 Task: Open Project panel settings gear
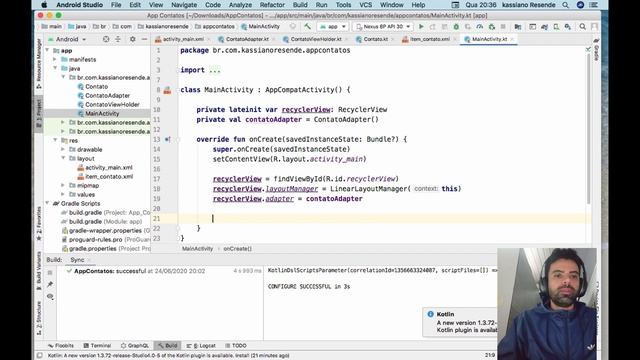click(133, 39)
